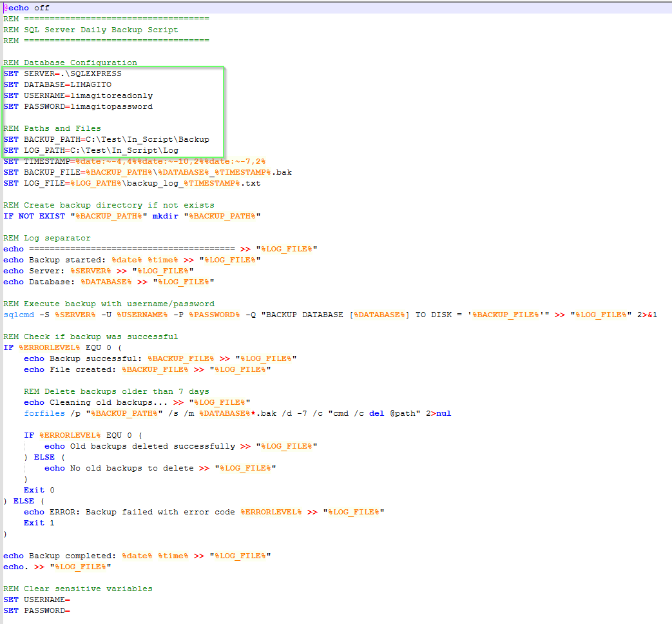Select the SET PASSWORD= clearing line

click(39, 610)
